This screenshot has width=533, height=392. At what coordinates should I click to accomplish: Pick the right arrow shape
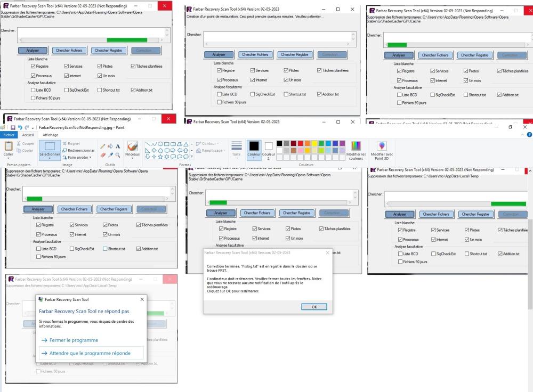(173, 150)
